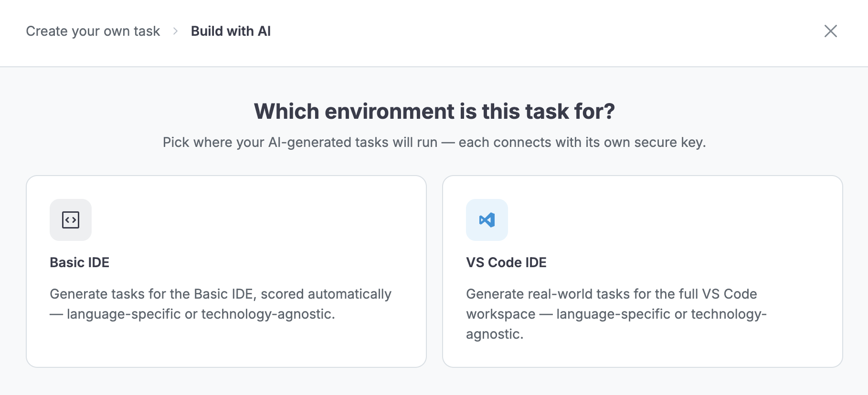Choose the VS Code IDE environment card
This screenshot has height=395, width=868.
tap(643, 271)
